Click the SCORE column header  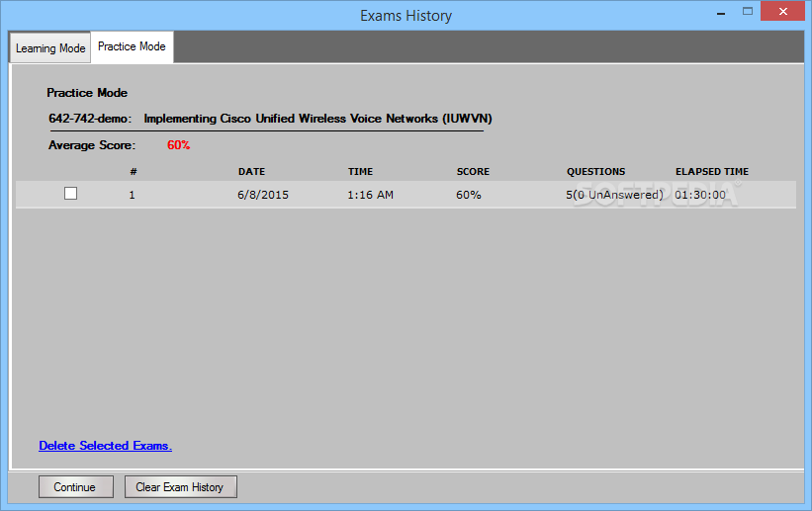[x=473, y=172]
